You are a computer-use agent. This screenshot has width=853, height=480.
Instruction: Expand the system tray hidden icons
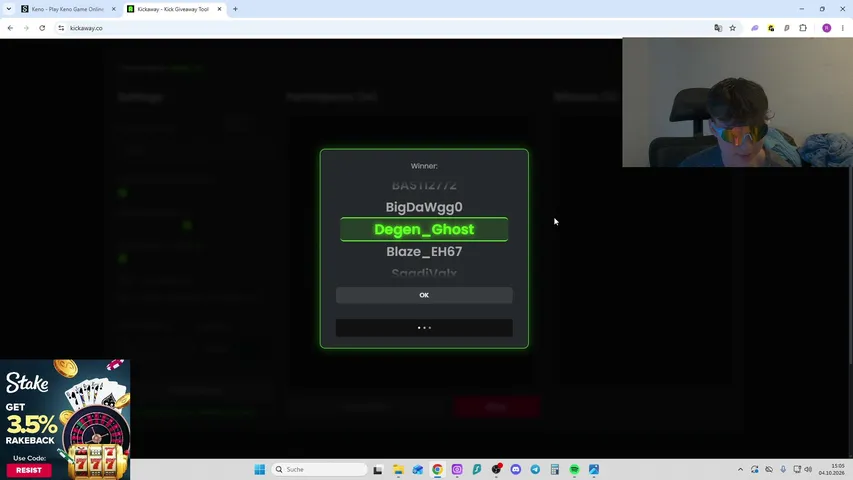click(740, 469)
